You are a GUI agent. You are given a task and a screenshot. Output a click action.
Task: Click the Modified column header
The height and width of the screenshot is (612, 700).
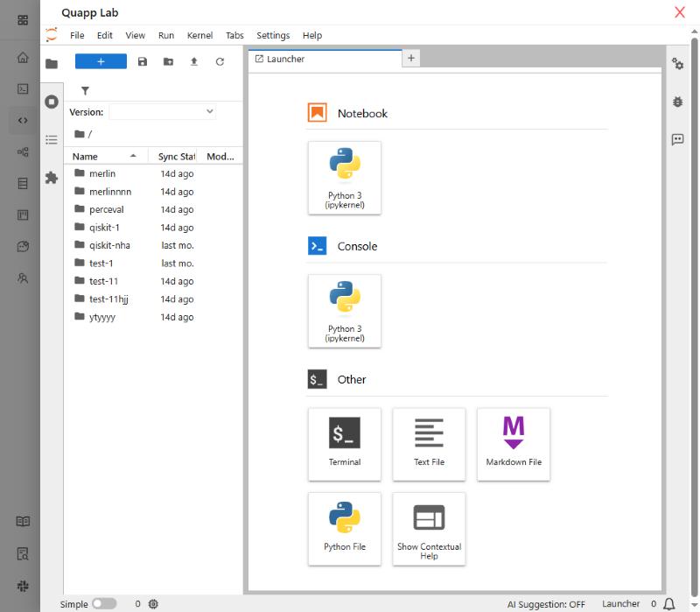click(220, 157)
